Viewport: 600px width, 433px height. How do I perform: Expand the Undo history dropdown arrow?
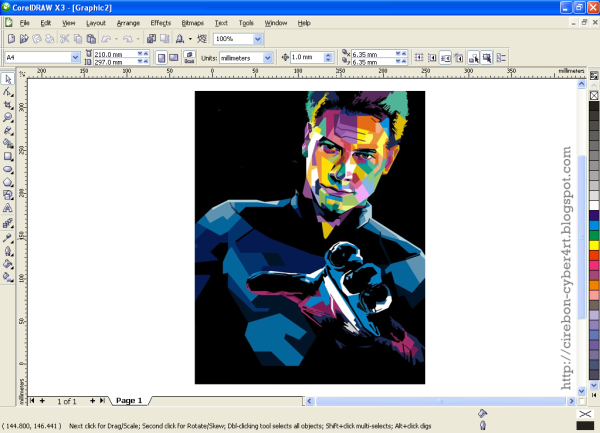click(x=116, y=39)
